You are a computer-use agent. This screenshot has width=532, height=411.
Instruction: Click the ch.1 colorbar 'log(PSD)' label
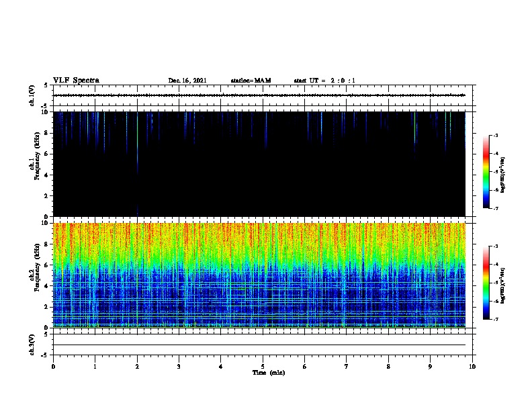pyautogui.click(x=503, y=175)
